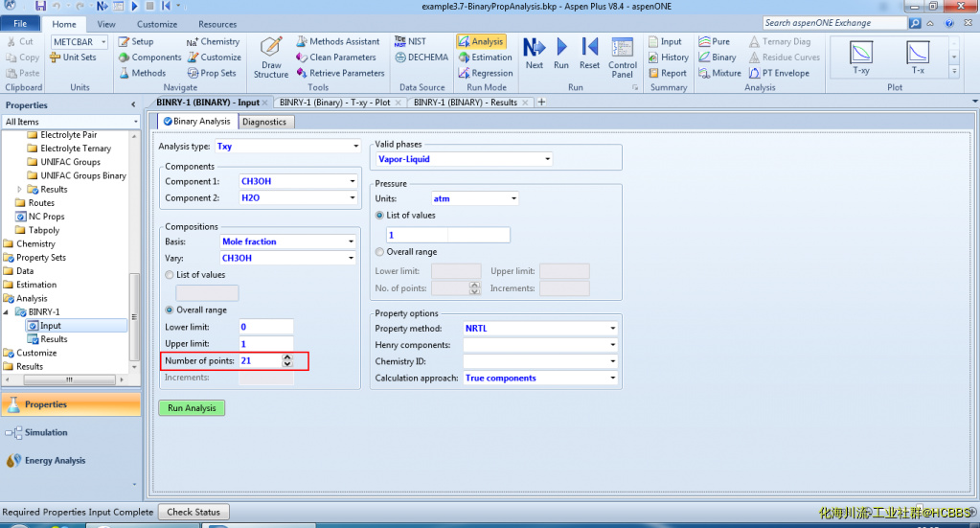Open the Setup form from ribbon

(136, 41)
